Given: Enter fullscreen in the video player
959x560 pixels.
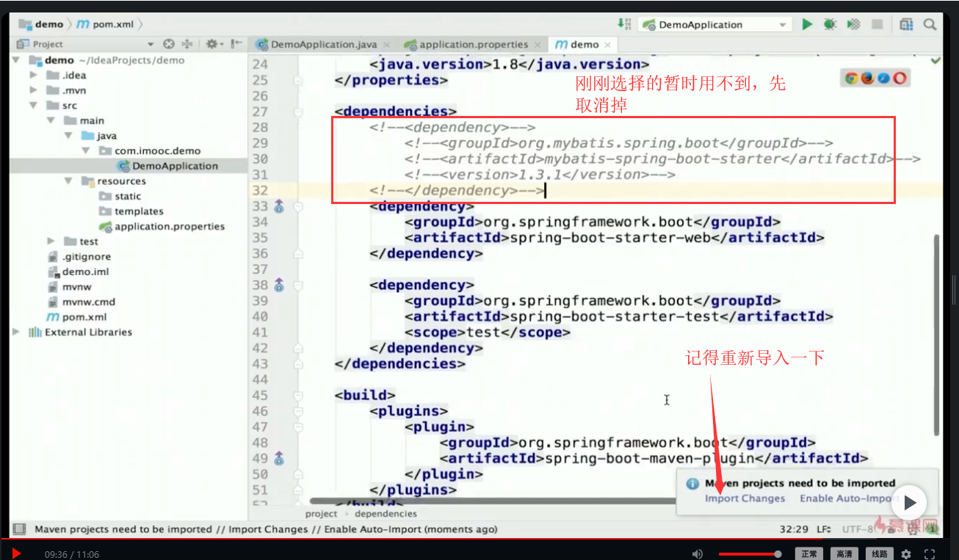Looking at the screenshot, I should pyautogui.click(x=930, y=553).
